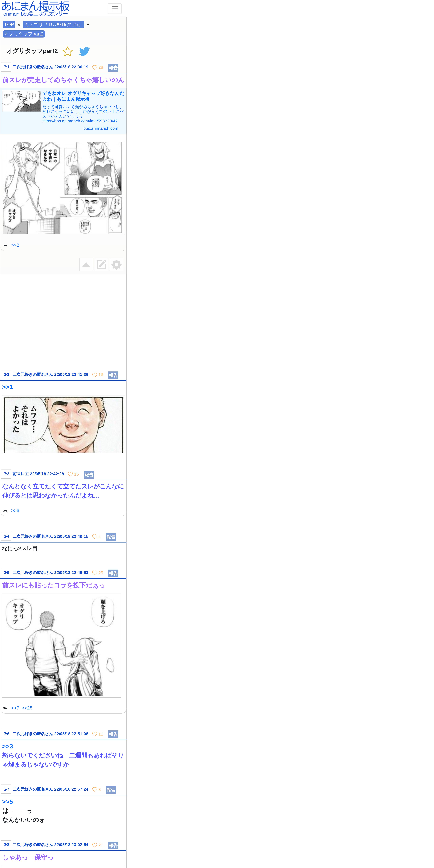The height and width of the screenshot is (868, 434).
Task: Click the write-post pencil icon
Action: tap(101, 265)
